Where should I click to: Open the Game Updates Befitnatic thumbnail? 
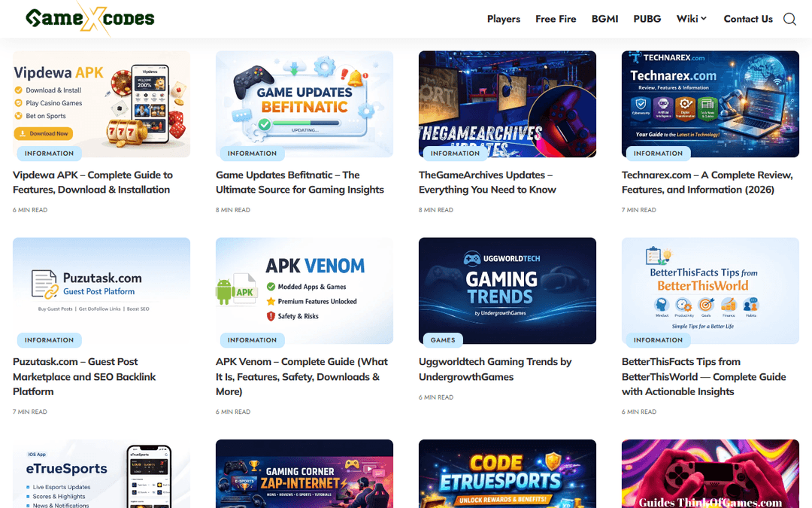coord(304,104)
